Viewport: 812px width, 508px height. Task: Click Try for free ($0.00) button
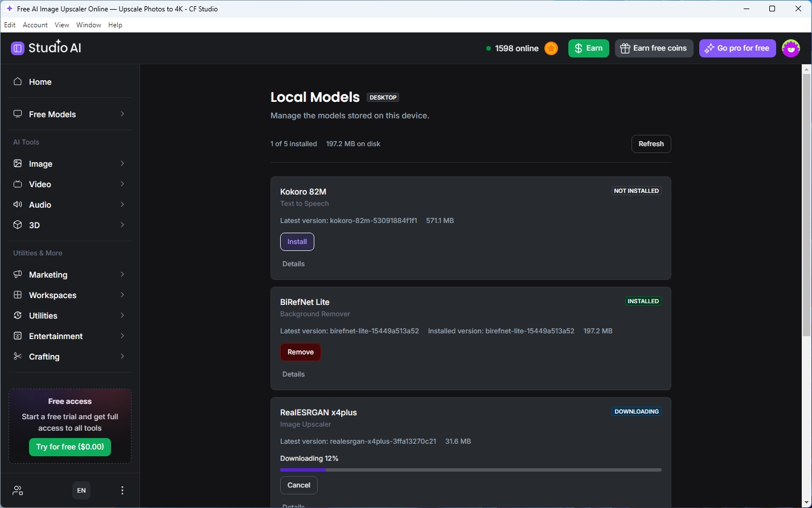(70, 447)
